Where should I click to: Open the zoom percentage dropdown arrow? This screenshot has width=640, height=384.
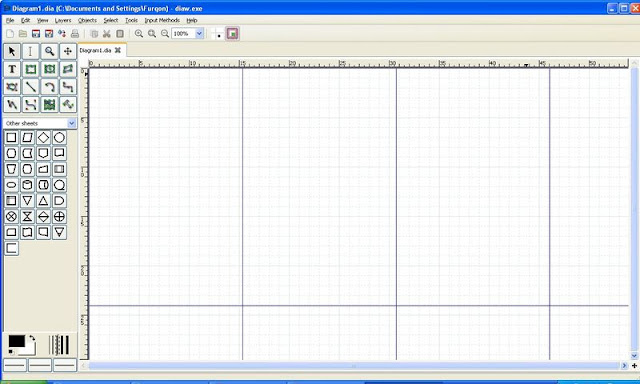click(x=199, y=33)
